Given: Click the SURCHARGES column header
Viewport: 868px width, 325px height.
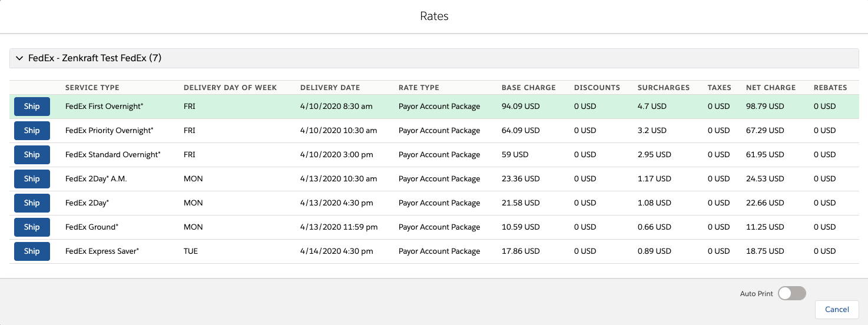Looking at the screenshot, I should [664, 88].
